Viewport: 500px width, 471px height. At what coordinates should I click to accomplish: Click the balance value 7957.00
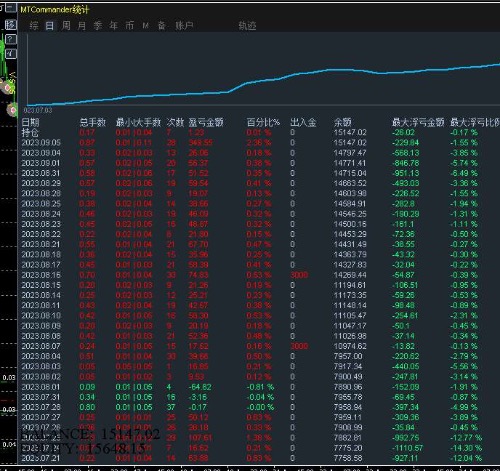coord(348,356)
